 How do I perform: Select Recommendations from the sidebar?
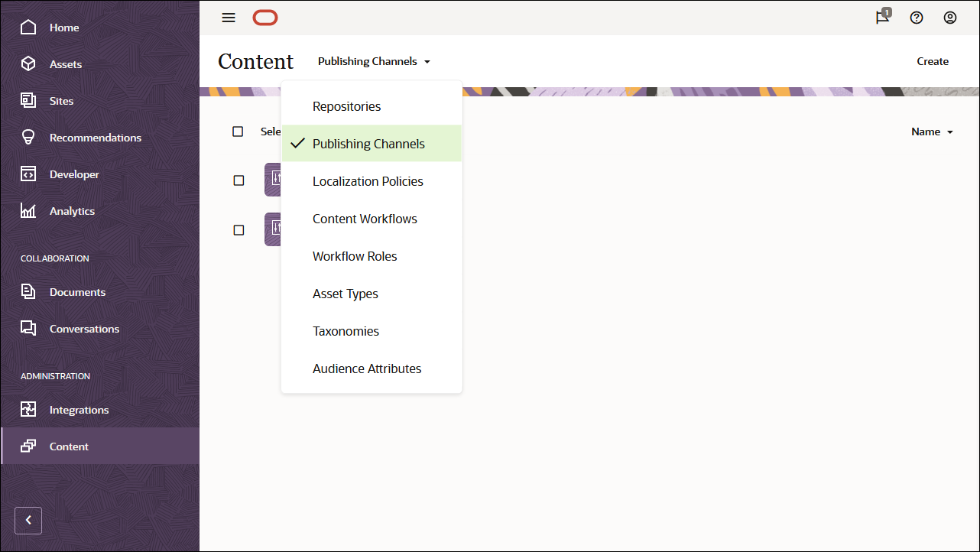click(96, 137)
